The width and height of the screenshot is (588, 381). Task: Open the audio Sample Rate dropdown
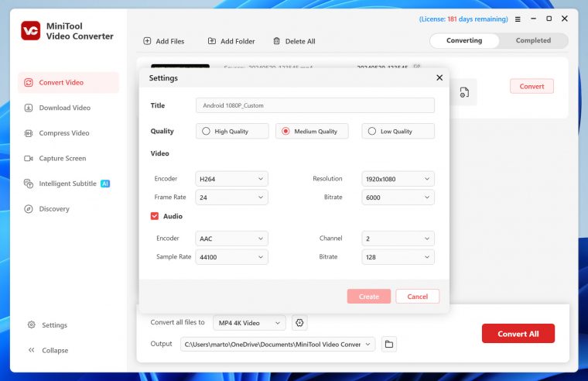(x=231, y=256)
